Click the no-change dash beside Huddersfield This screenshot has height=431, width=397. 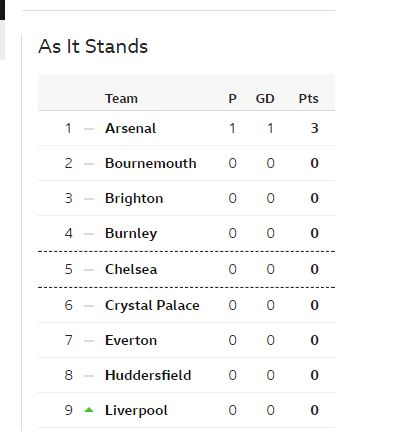point(89,376)
